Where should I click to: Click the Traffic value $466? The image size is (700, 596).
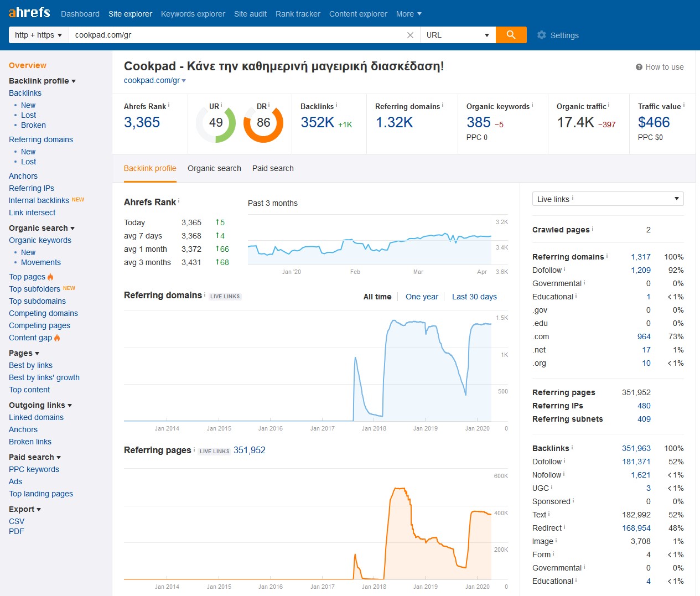(654, 122)
